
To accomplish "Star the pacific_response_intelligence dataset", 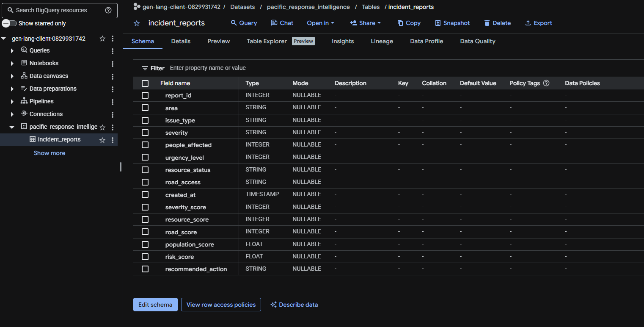I will point(102,127).
